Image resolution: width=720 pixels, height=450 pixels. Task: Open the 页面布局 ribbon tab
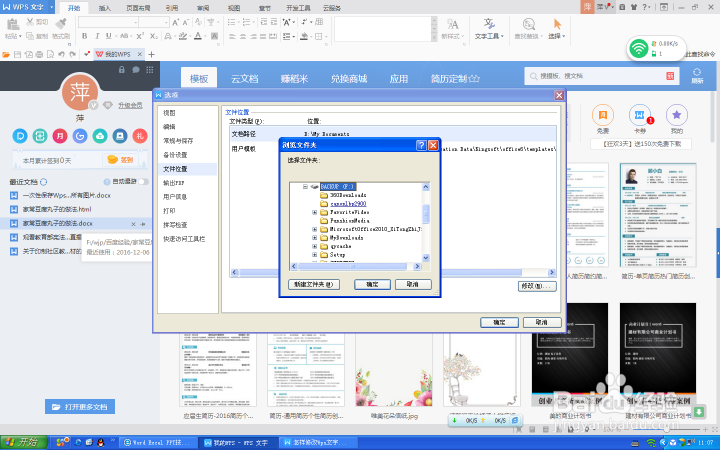point(138,8)
